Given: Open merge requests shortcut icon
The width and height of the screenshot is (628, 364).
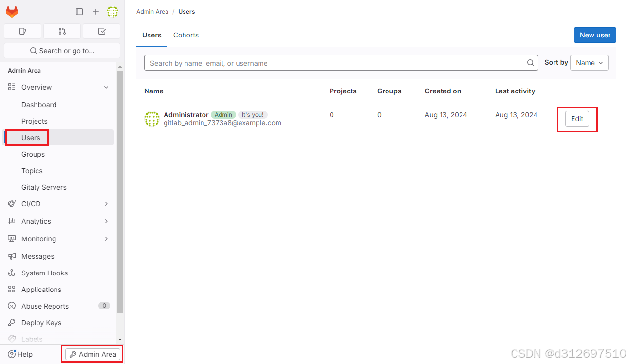Looking at the screenshot, I should coord(62,31).
